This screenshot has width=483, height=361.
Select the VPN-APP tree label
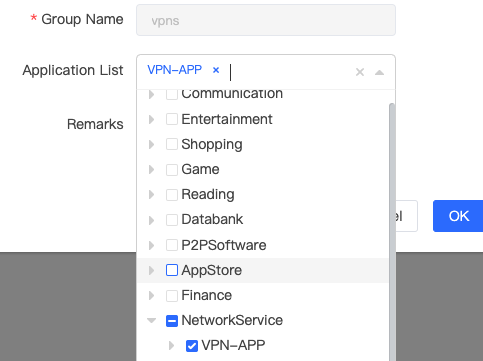click(233, 346)
